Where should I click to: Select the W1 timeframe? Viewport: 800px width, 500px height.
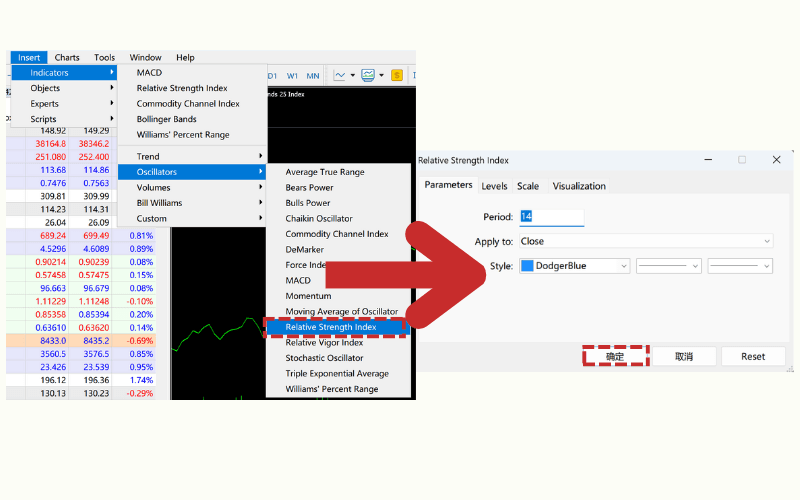tap(292, 76)
